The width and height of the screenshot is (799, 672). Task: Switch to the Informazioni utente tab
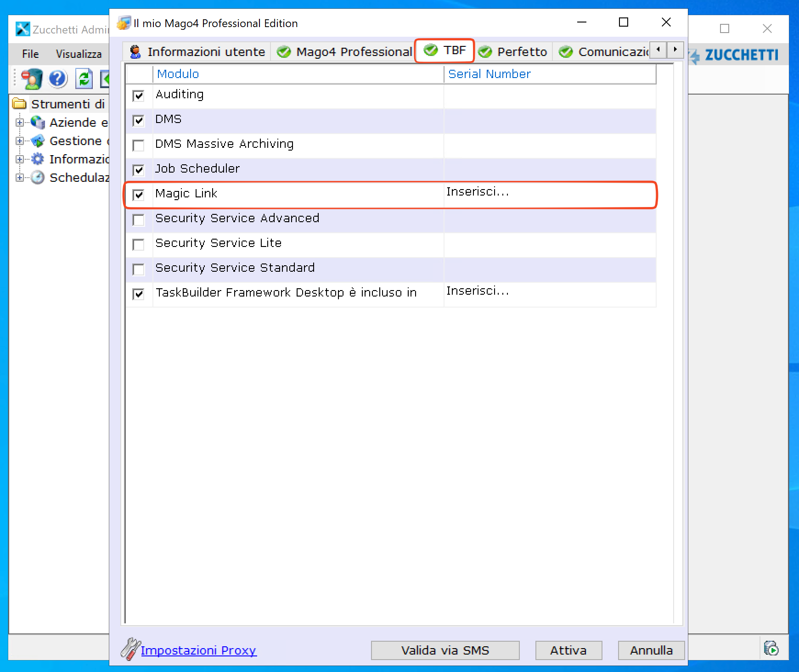(x=197, y=52)
